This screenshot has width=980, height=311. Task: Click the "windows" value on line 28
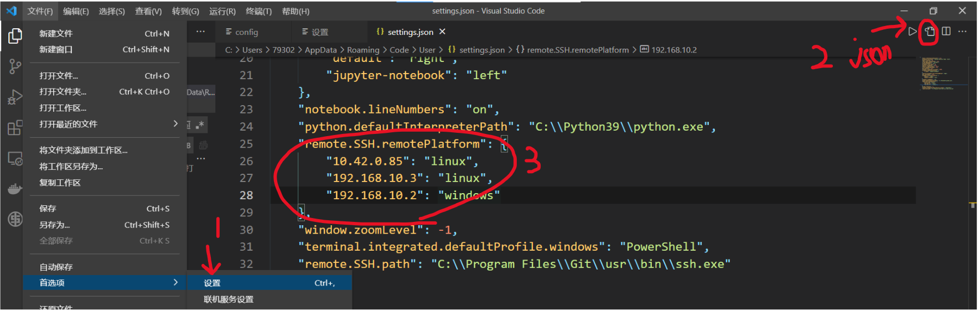tap(469, 195)
